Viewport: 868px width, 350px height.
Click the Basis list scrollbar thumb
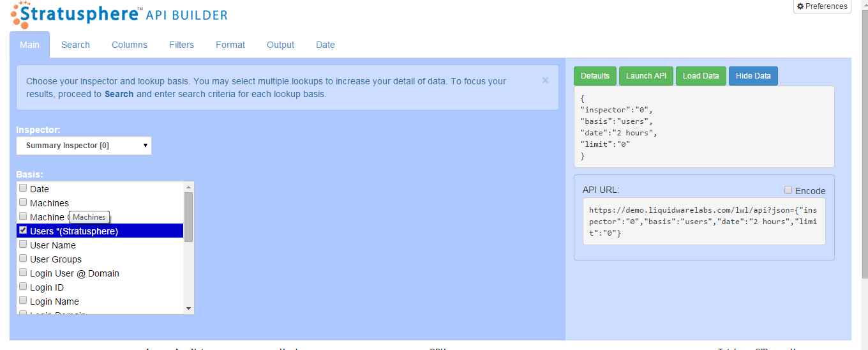point(188,217)
